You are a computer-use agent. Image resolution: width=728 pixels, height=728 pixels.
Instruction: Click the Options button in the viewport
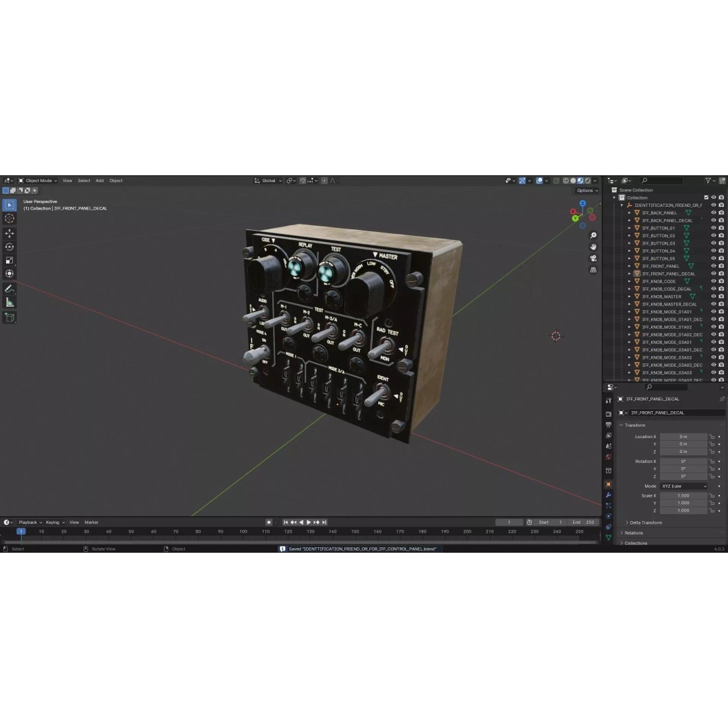585,190
